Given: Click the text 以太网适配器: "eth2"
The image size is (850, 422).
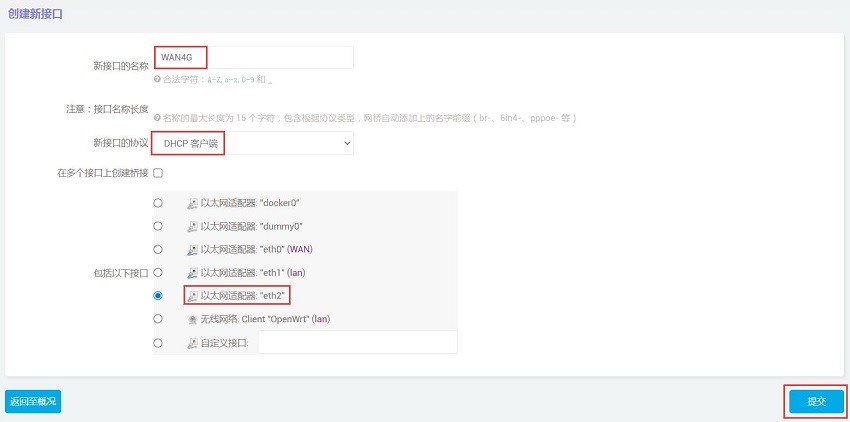Looking at the screenshot, I should pos(243,296).
